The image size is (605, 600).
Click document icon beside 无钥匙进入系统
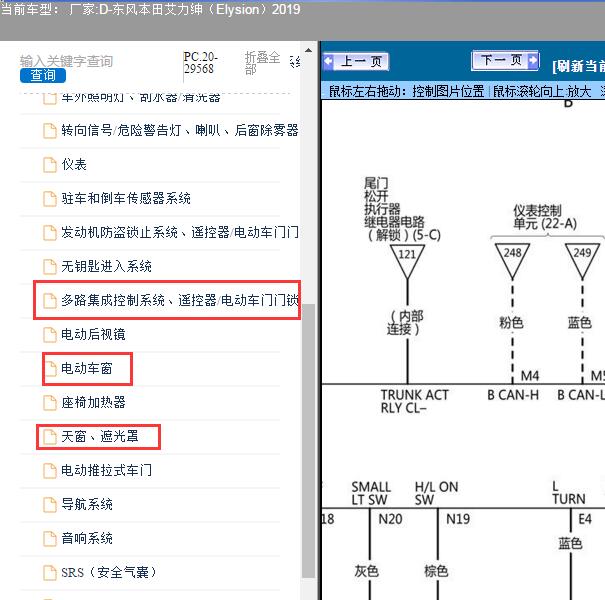50,267
